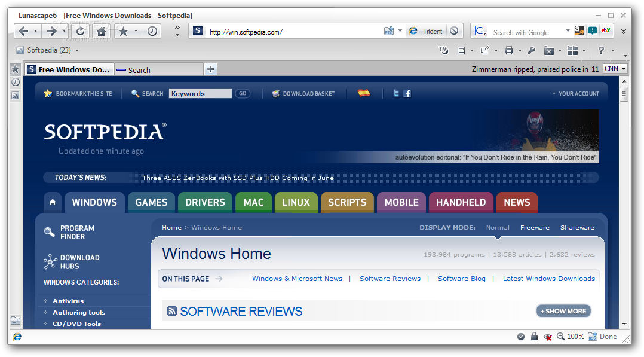The width and height of the screenshot is (644, 357).
Task: Open settings with the wrench icon
Action: (x=531, y=51)
